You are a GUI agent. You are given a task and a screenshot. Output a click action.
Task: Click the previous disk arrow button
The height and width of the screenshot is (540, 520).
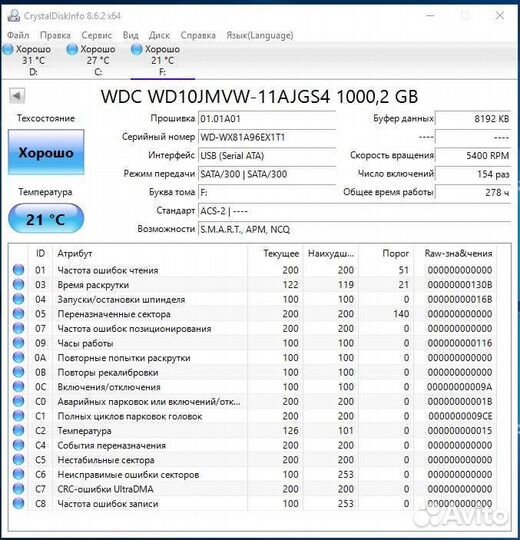click(x=17, y=96)
